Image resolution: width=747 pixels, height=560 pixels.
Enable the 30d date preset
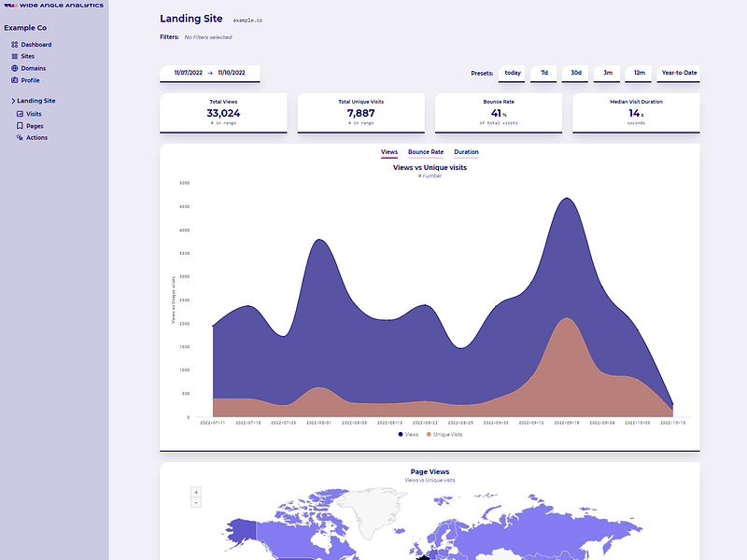[575, 73]
